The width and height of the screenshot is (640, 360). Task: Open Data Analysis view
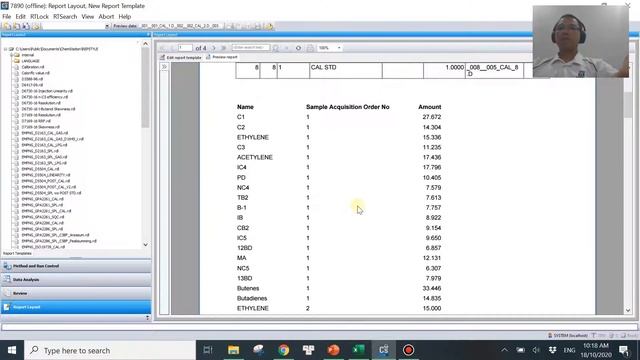76,280
